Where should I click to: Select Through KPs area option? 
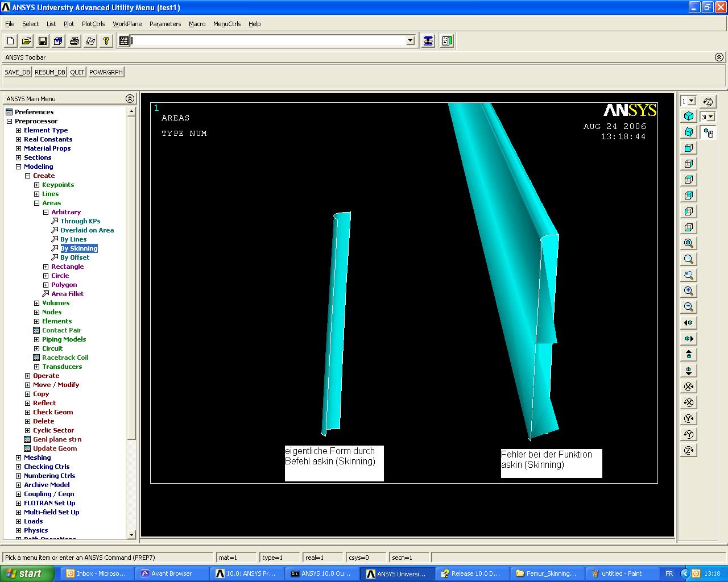[x=80, y=221]
